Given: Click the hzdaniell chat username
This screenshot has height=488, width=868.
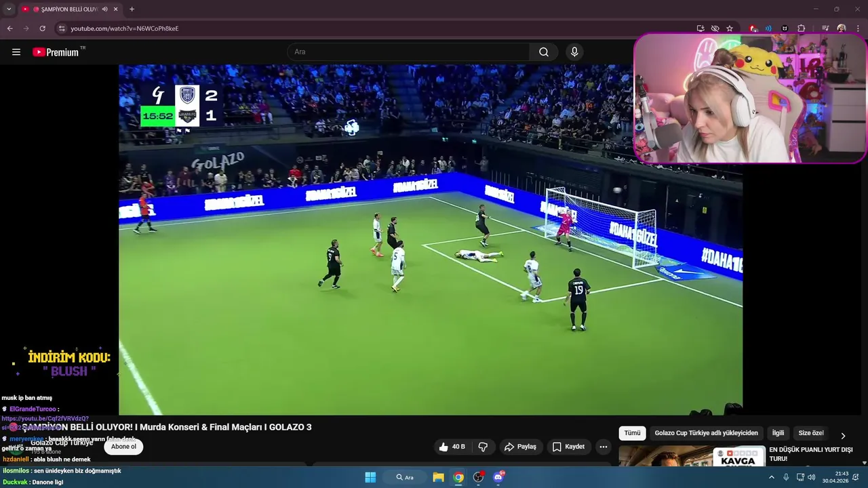Looking at the screenshot, I should pos(16,460).
